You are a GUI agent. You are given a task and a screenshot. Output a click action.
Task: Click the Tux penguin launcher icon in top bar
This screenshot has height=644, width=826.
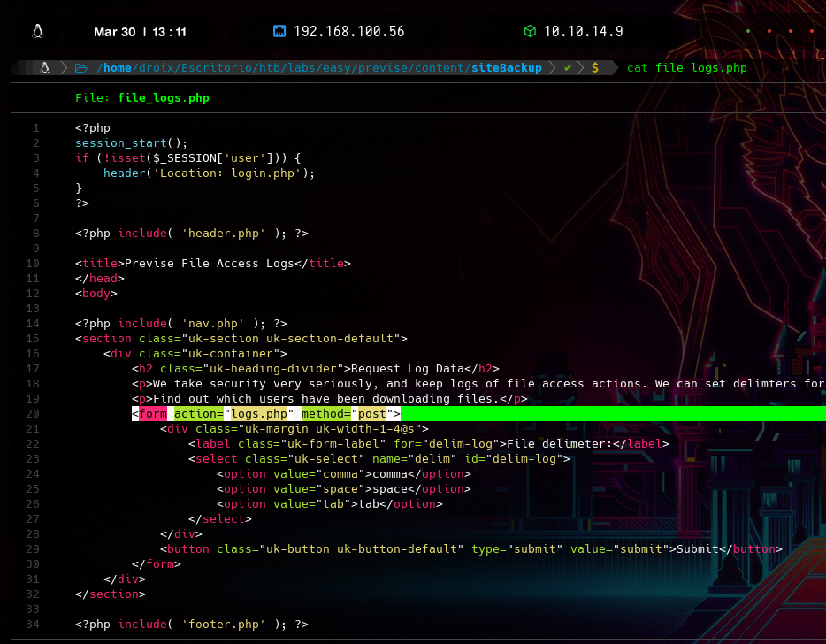[37, 32]
